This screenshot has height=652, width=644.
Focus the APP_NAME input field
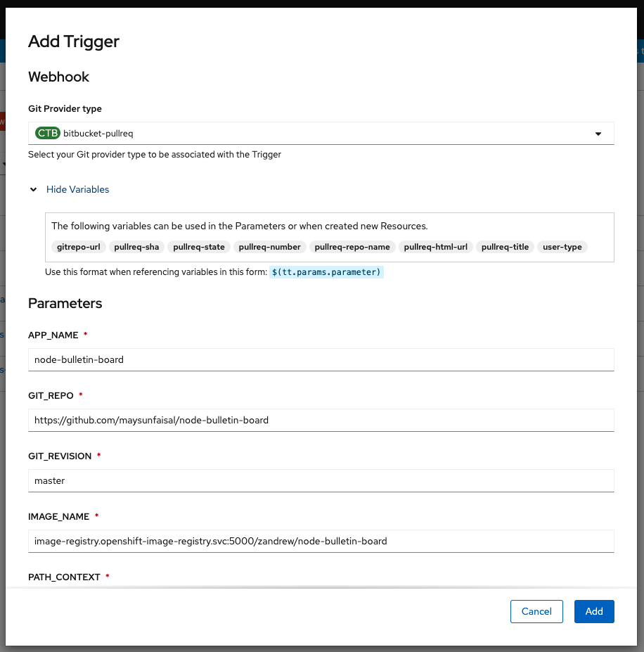point(321,359)
